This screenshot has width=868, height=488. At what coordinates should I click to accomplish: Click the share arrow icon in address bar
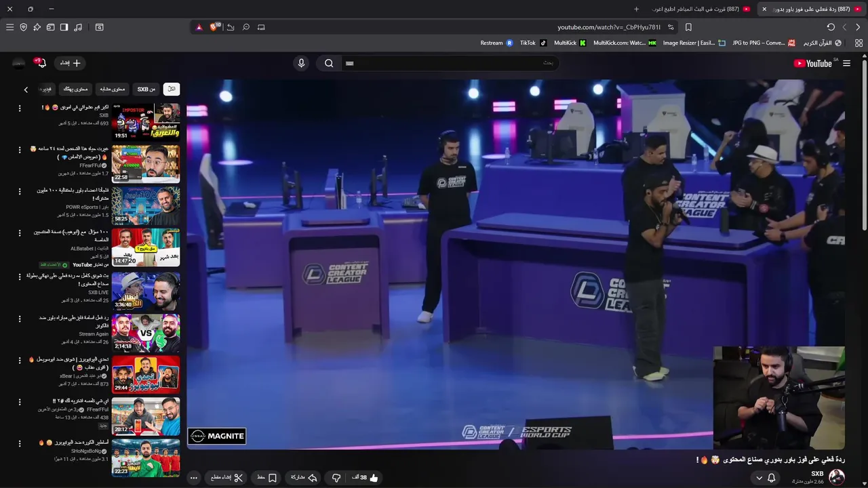tap(231, 27)
